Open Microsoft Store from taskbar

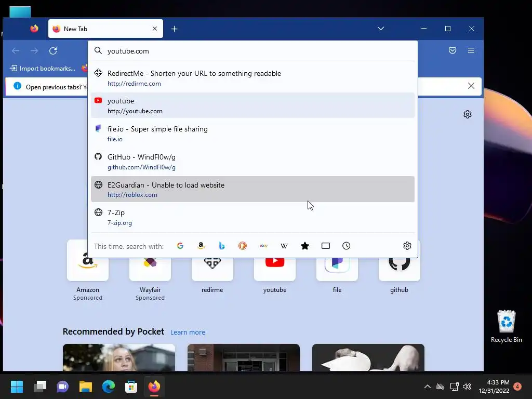[x=131, y=387]
